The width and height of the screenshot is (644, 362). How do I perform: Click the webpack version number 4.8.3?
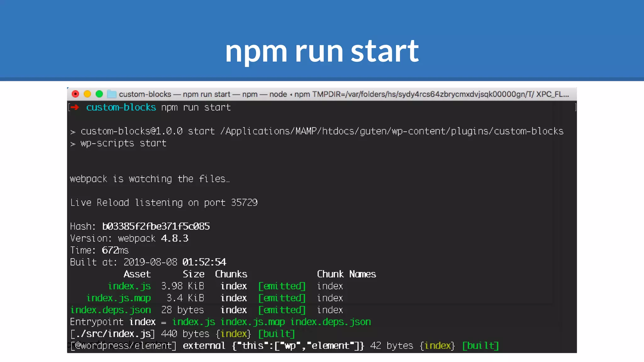175,239
